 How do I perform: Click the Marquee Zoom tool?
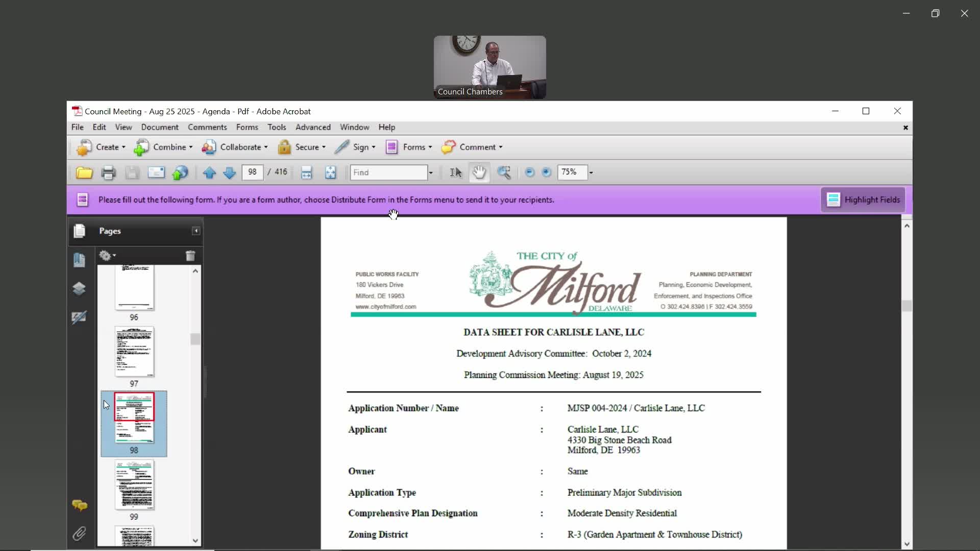(x=504, y=173)
